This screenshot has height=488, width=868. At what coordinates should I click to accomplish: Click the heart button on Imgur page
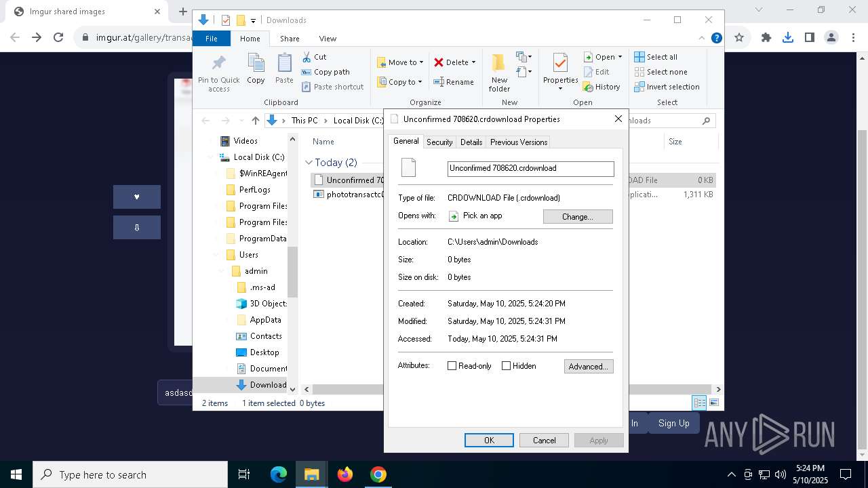137,197
